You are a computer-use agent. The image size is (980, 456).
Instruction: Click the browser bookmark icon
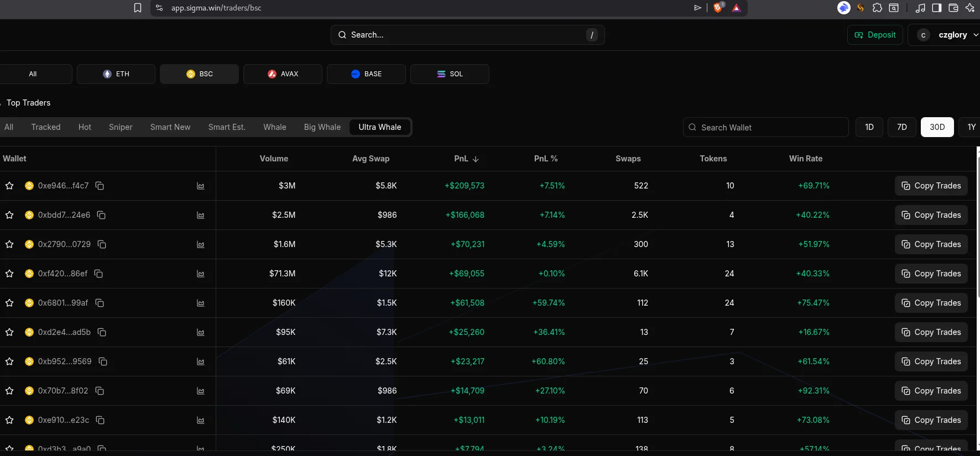tap(138, 8)
